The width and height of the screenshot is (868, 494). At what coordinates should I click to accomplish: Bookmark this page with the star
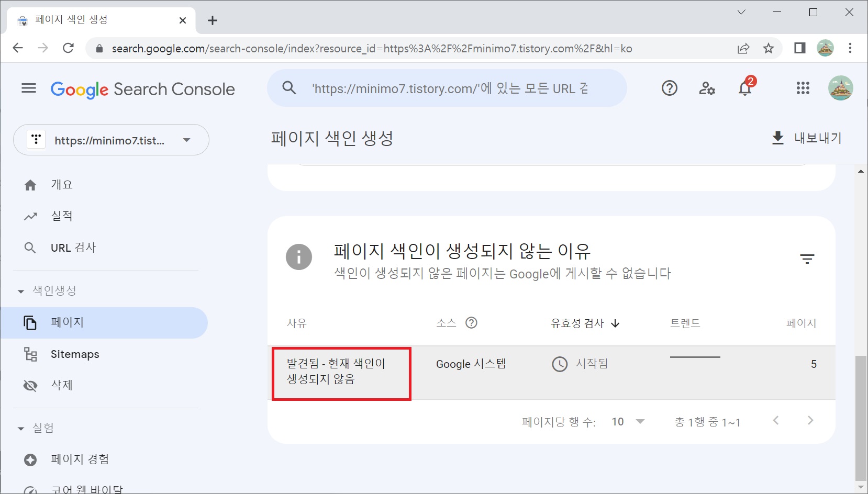769,49
